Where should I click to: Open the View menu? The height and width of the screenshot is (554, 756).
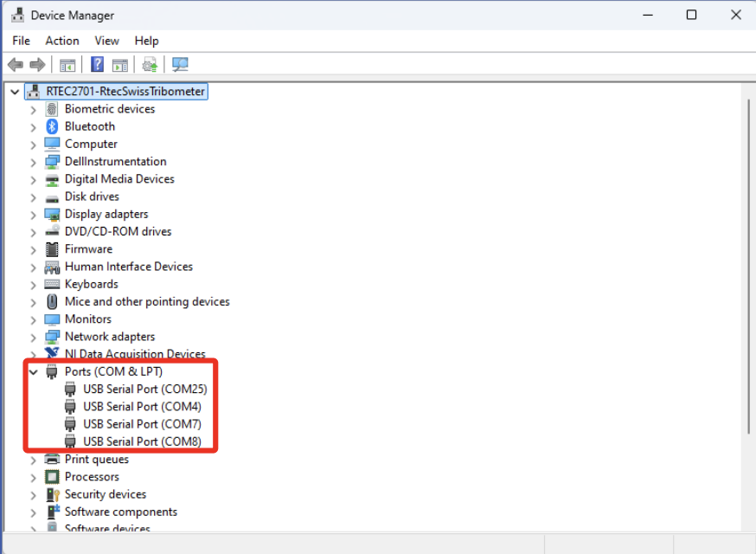[x=106, y=41]
